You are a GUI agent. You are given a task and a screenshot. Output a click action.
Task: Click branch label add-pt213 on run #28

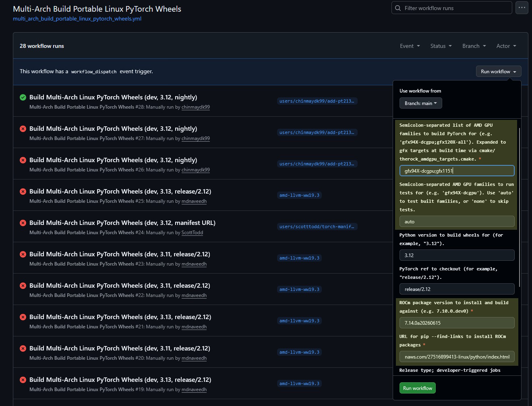(x=317, y=101)
